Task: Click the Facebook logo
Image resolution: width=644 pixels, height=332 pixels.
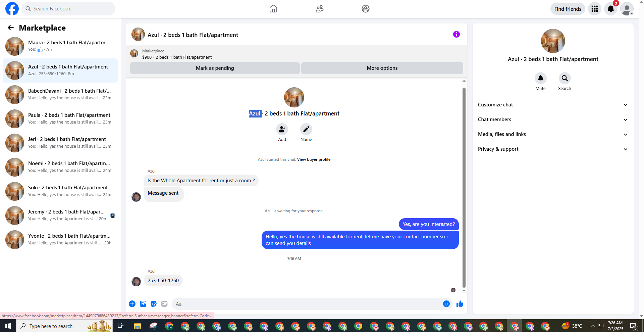Action: click(x=12, y=9)
